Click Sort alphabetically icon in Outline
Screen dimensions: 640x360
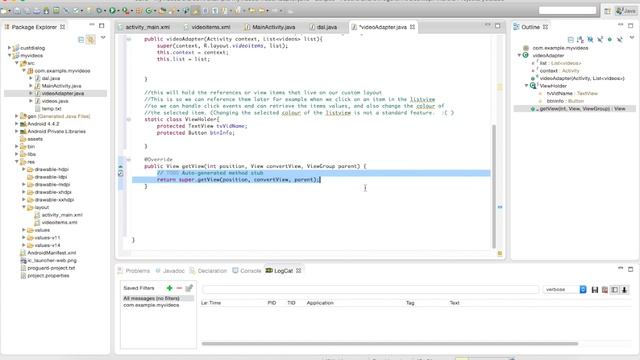pyautogui.click(x=580, y=40)
